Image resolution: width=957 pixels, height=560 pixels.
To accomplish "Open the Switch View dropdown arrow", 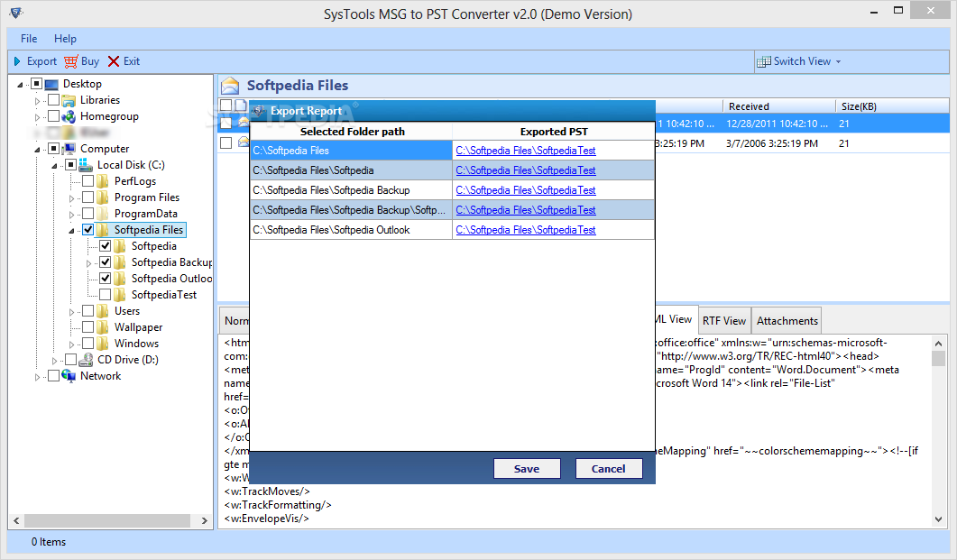I will 839,61.
